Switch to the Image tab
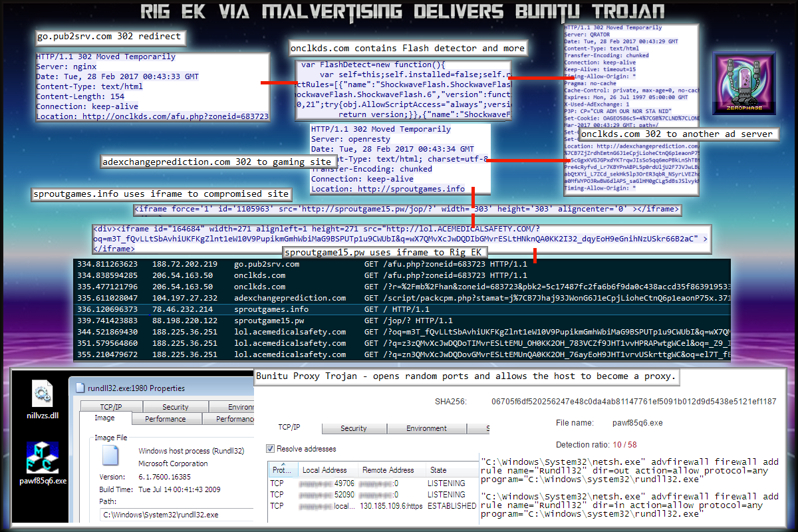Screen dimensions: 798x532 104,418
